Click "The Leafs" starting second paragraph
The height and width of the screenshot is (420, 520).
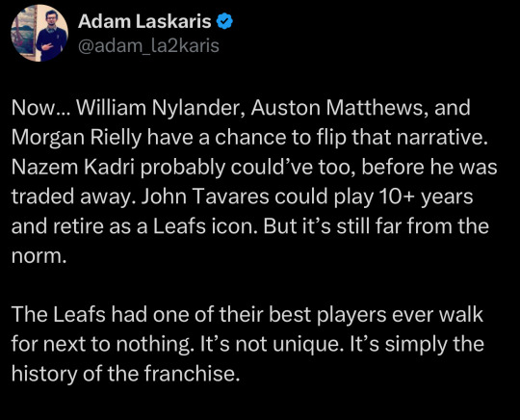tap(59, 314)
